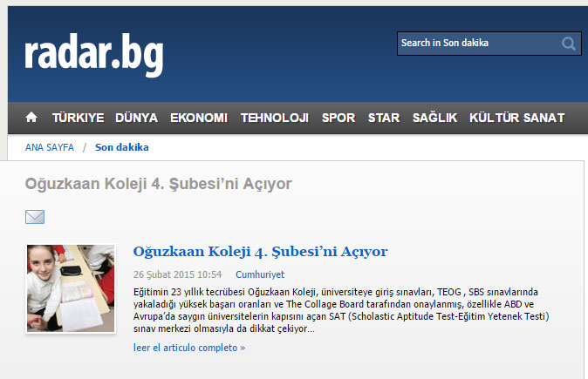Screen dimensions: 588x379
Task: Open the TÜRKIYE menu section
Action: click(78, 118)
